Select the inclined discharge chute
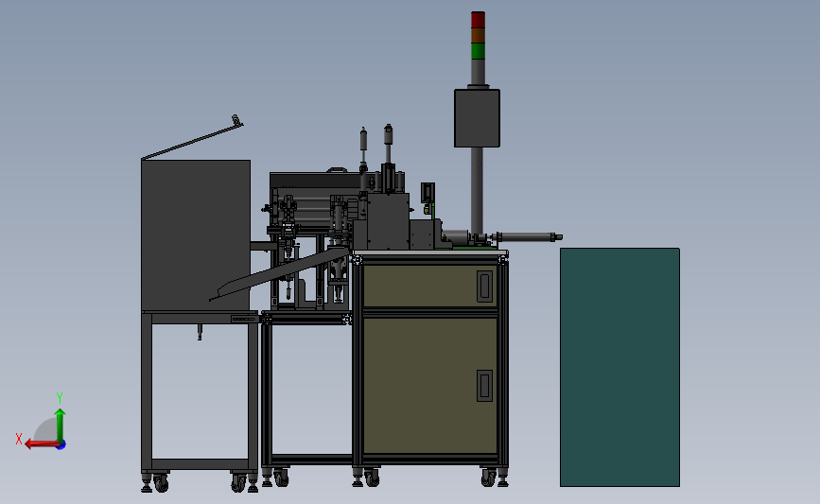The image size is (820, 504). (x=280, y=274)
